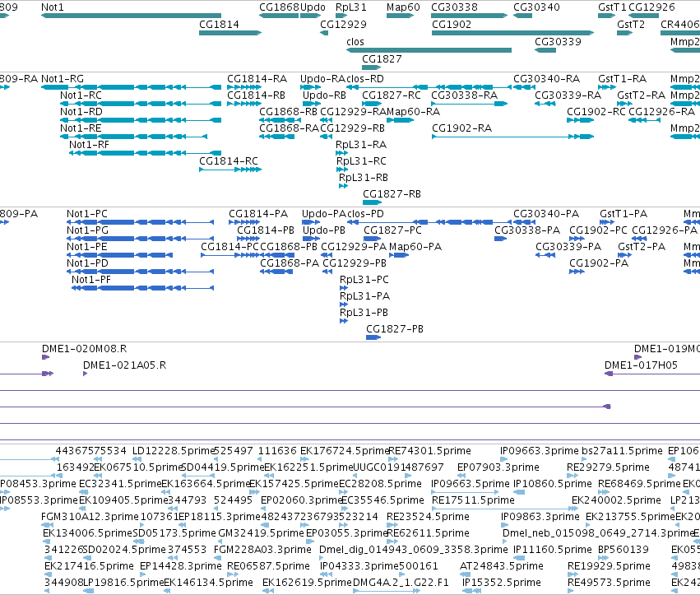Select transcript Not1-RG
700x595 pixels.
pos(131,87)
